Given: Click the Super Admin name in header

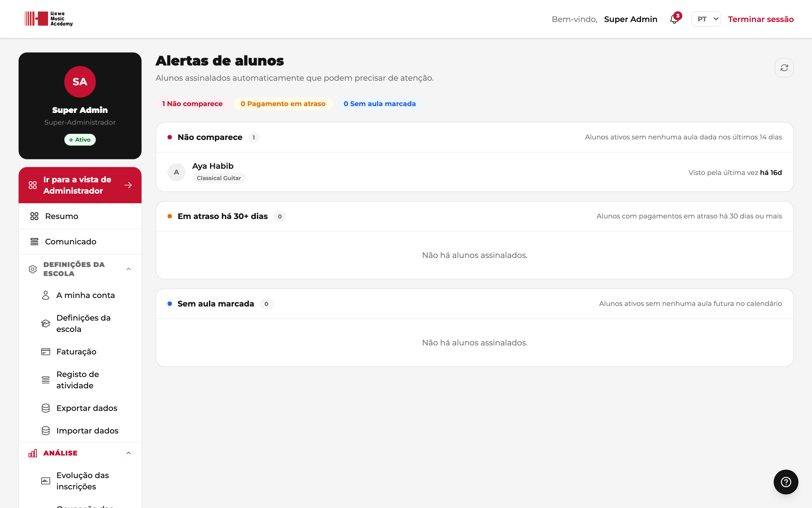Looking at the screenshot, I should pyautogui.click(x=630, y=19).
